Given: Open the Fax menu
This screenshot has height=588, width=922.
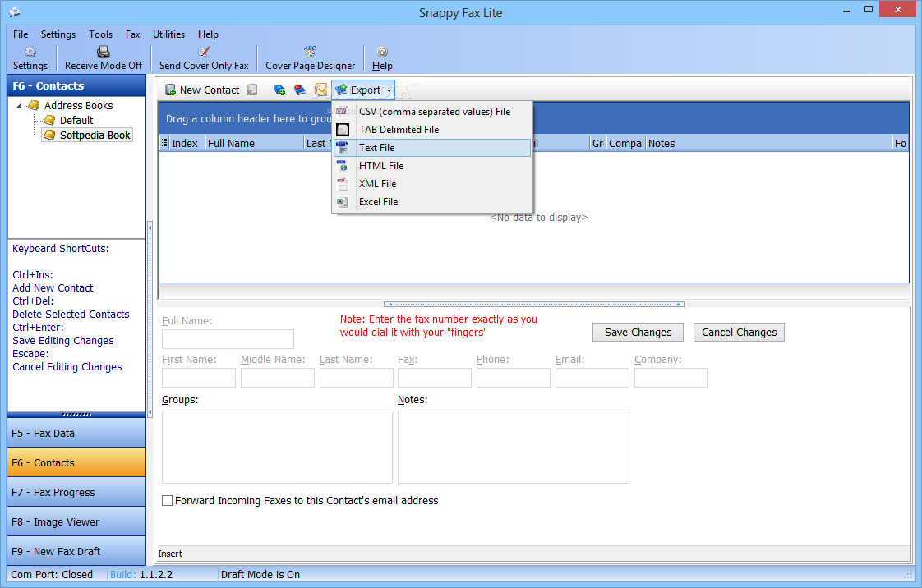Looking at the screenshot, I should (x=133, y=34).
